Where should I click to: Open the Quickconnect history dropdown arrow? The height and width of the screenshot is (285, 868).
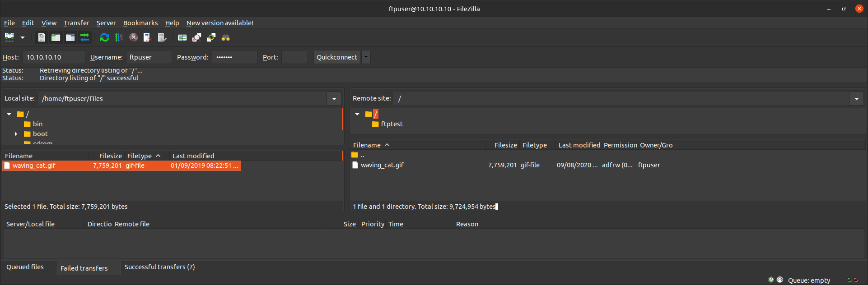pos(366,57)
